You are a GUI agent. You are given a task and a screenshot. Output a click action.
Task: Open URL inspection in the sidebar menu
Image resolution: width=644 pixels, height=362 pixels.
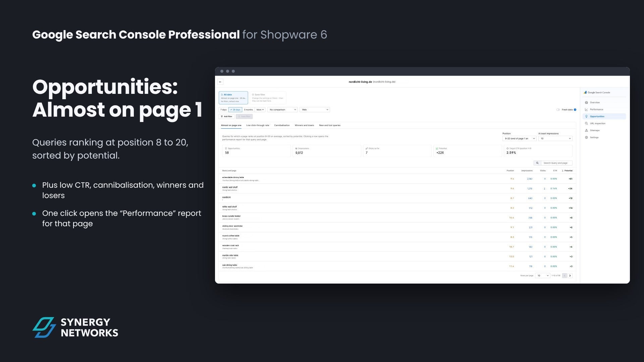(604, 124)
